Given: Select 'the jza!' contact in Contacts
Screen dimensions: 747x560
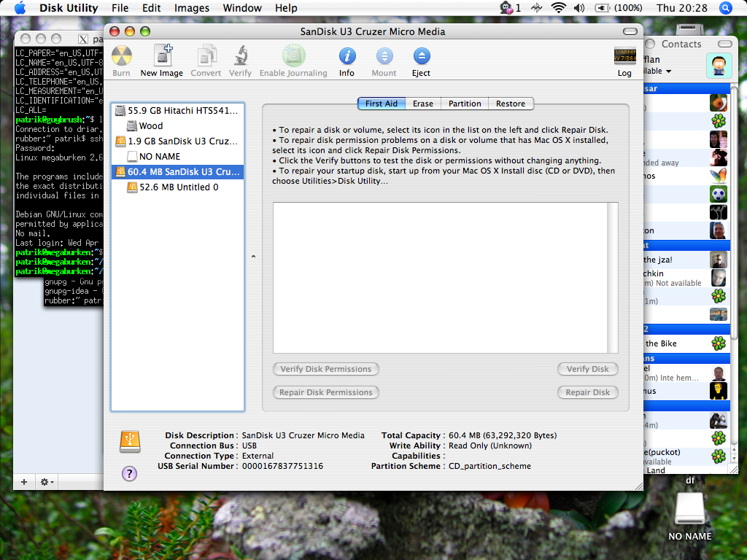Looking at the screenshot, I should pyautogui.click(x=686, y=260).
